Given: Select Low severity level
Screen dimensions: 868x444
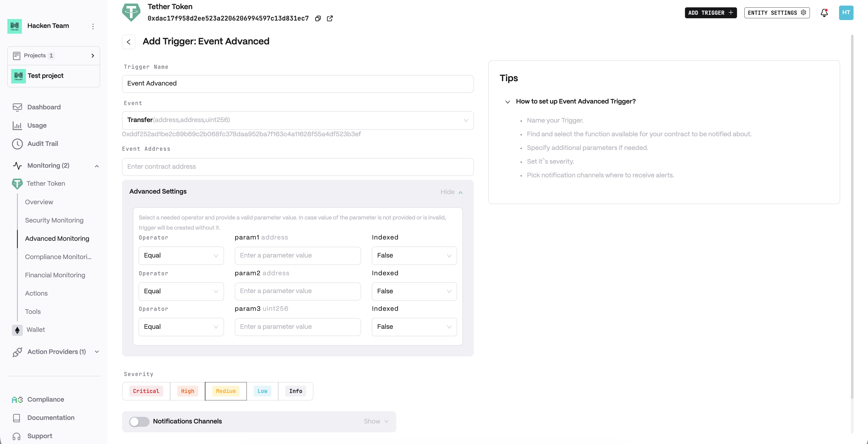Looking at the screenshot, I should tap(262, 391).
